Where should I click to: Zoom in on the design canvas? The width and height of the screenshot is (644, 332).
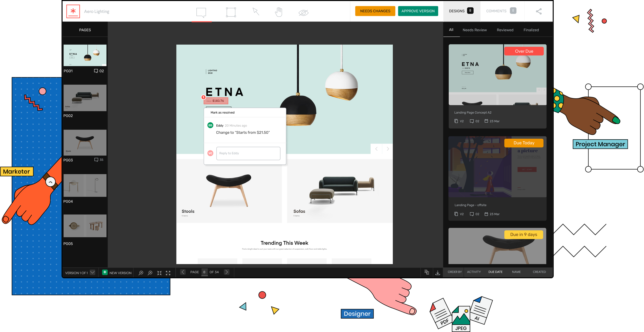140,273
